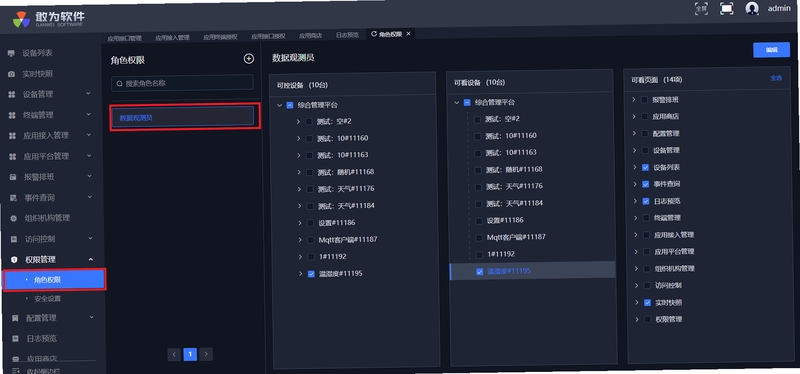Expand 权限管理 in the 可看页面 panel

(x=637, y=319)
